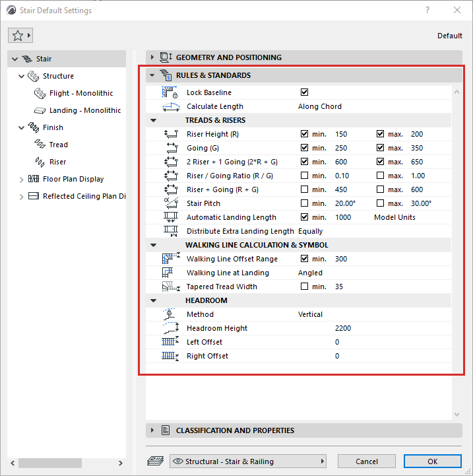Image resolution: width=473 pixels, height=476 pixels.
Task: Toggle Automatic Landing Length min checkbox
Action: (x=304, y=217)
